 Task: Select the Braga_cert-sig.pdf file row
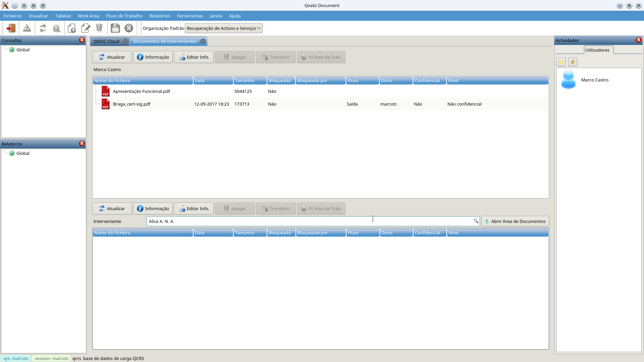pos(131,104)
